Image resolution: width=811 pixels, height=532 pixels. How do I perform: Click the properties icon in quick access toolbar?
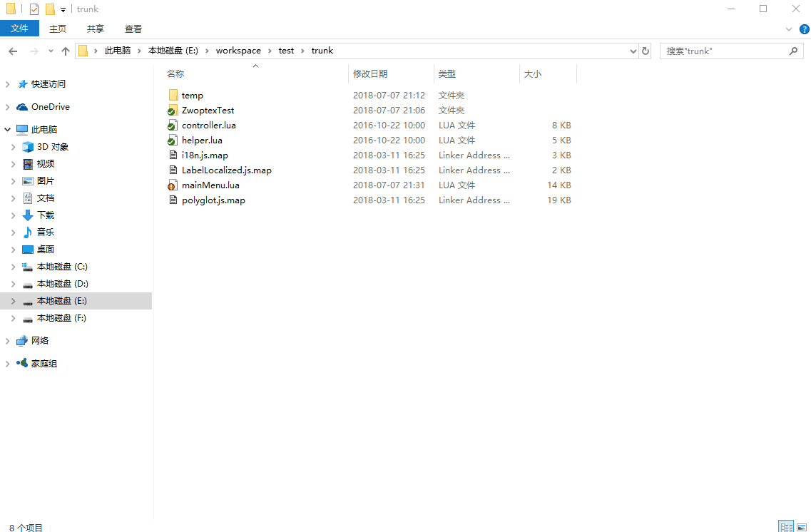[34, 9]
